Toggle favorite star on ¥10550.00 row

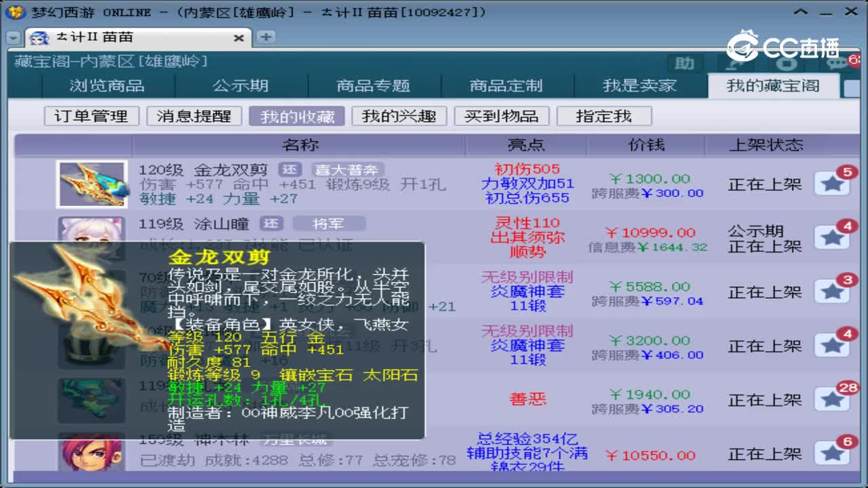point(831,453)
